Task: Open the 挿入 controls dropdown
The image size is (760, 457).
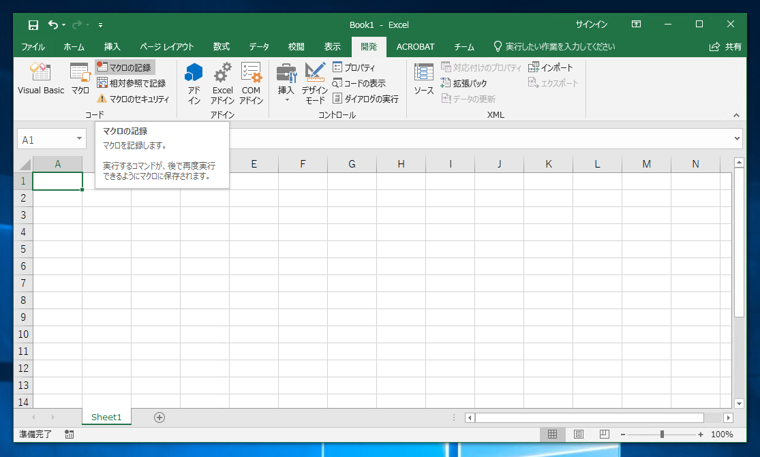Action: (x=286, y=82)
